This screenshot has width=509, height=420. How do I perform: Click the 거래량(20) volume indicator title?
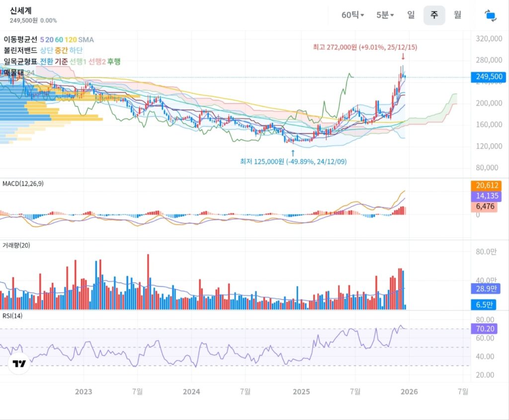coord(15,245)
